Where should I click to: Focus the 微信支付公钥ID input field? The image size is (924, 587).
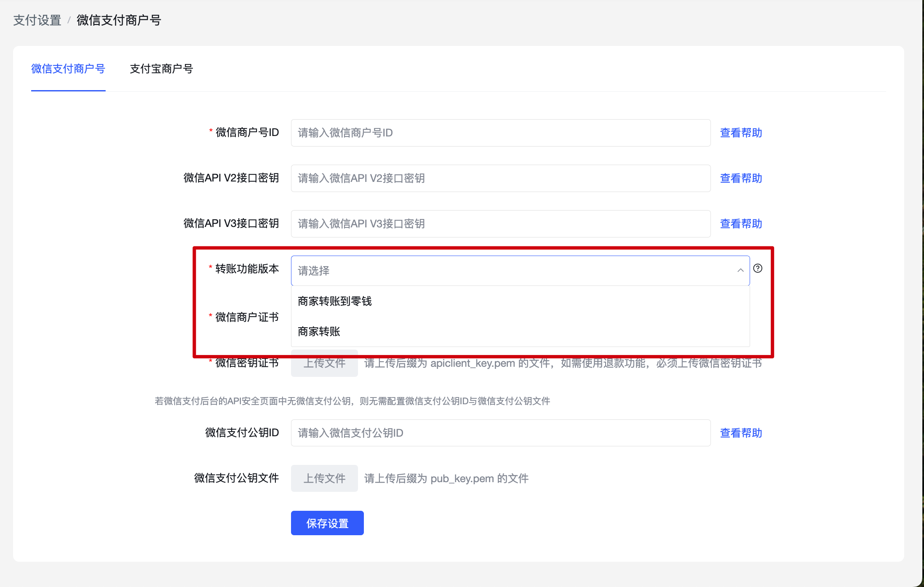click(501, 433)
